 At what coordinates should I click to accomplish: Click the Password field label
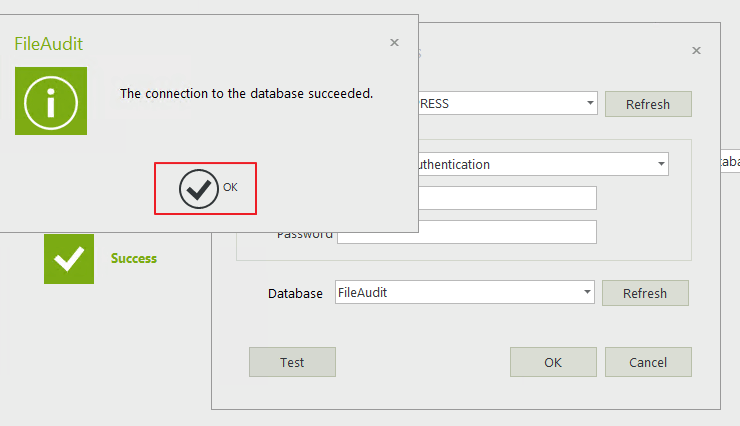pyautogui.click(x=305, y=234)
